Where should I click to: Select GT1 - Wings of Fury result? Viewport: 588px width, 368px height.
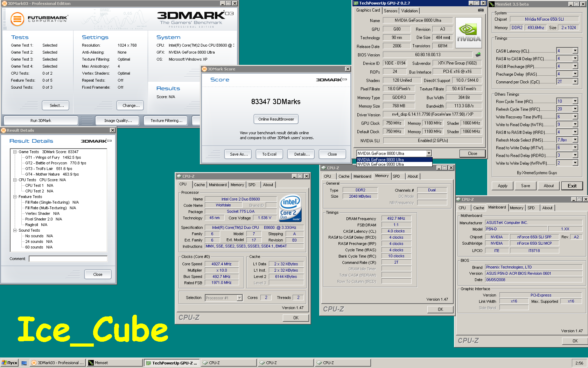click(53, 157)
